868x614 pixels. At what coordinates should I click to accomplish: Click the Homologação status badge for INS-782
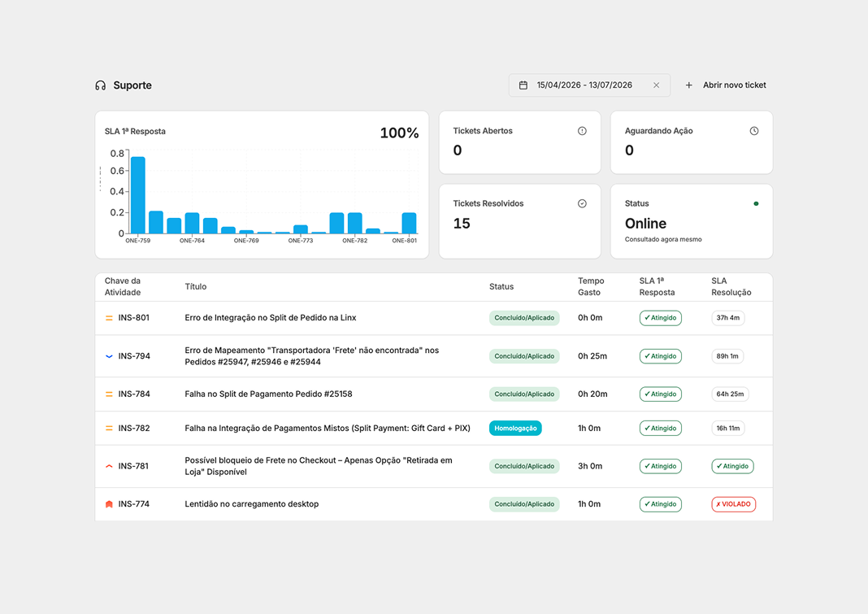[514, 429]
